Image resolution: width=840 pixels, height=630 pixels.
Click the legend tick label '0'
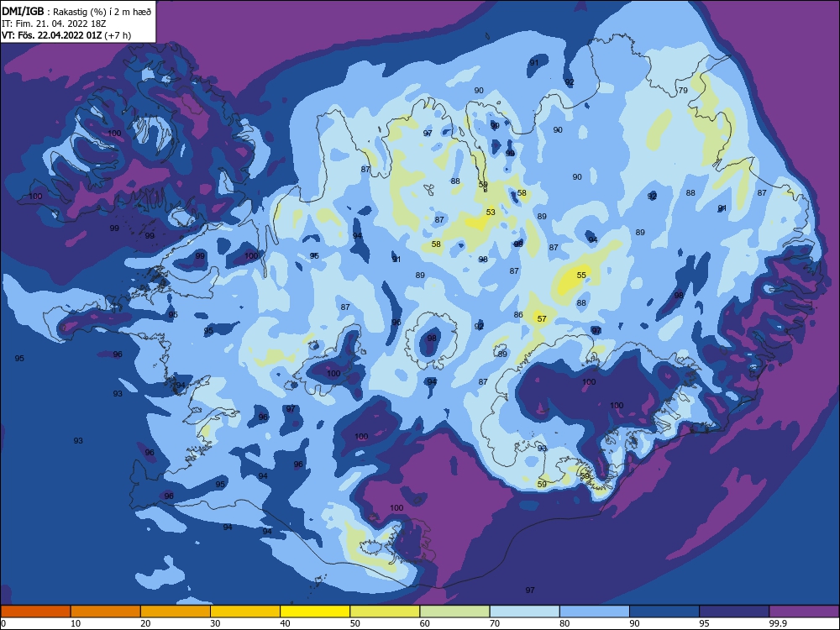click(3, 623)
